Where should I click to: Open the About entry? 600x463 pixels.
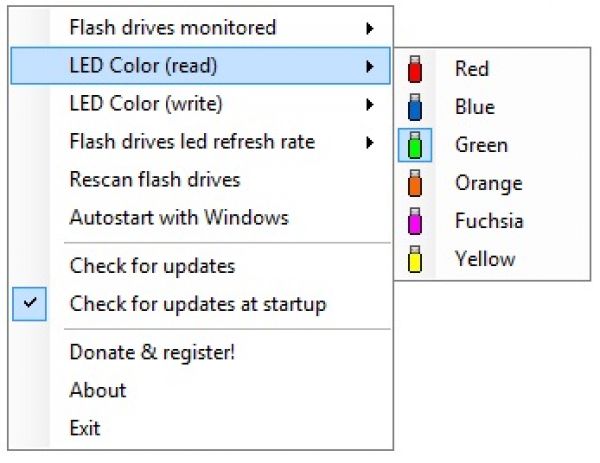98,390
